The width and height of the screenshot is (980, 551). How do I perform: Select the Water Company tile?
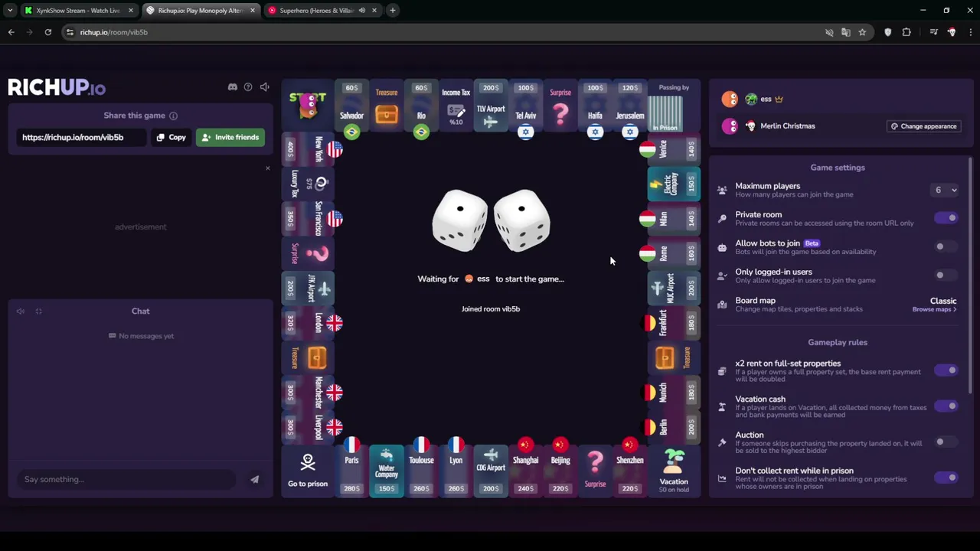387,470
